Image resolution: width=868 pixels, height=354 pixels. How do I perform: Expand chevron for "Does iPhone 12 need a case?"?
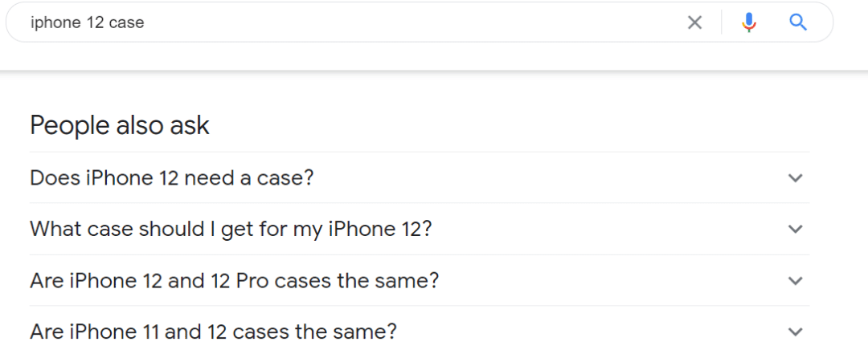pos(795,178)
